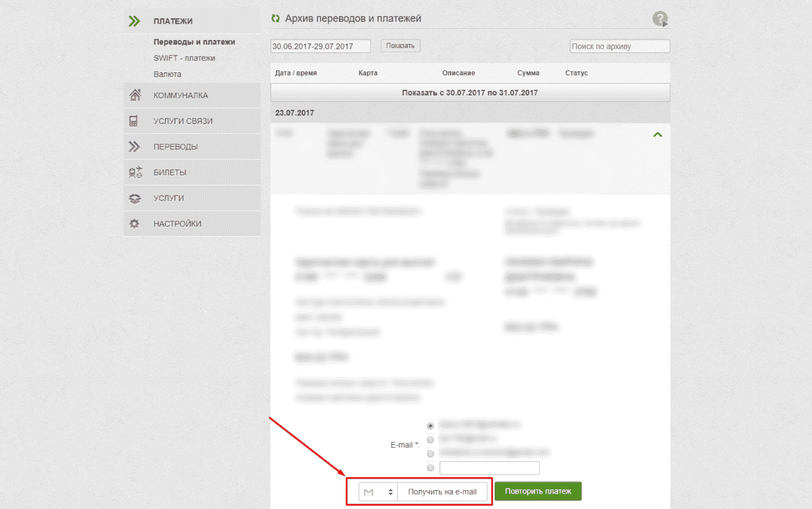Click the train icon beside Билеты
Image resolution: width=812 pixels, height=509 pixels.
point(135,173)
